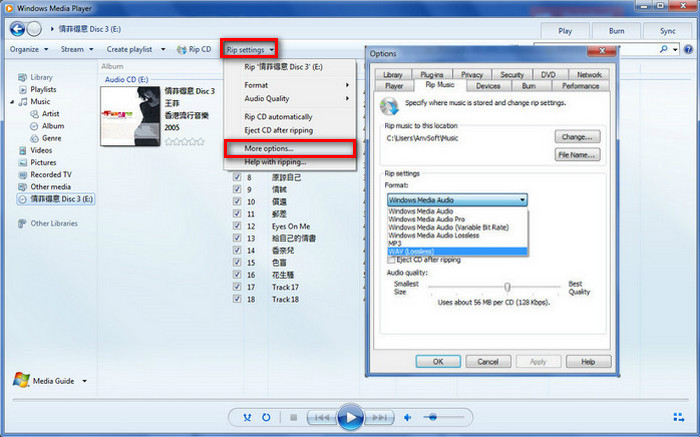Click the volume slider
Image resolution: width=700 pixels, height=437 pixels.
pos(443,417)
